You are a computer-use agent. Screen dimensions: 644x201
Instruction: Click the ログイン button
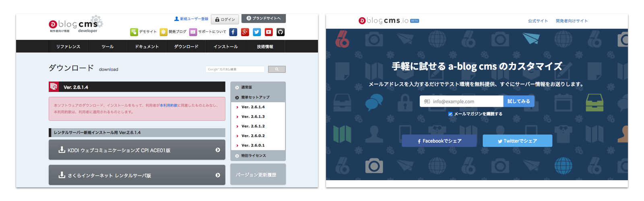(225, 19)
